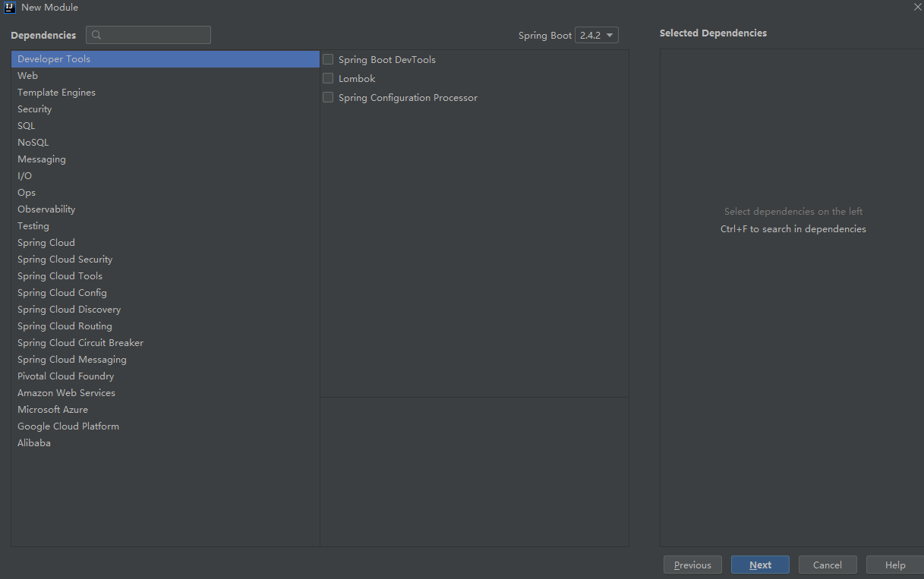The height and width of the screenshot is (579, 924).
Task: Close the New Module dialog window
Action: [917, 7]
